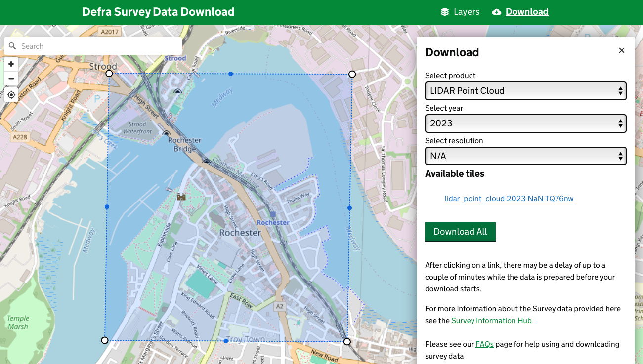Image resolution: width=643 pixels, height=364 pixels.
Task: Click the search magnifier icon
Action: 12,46
